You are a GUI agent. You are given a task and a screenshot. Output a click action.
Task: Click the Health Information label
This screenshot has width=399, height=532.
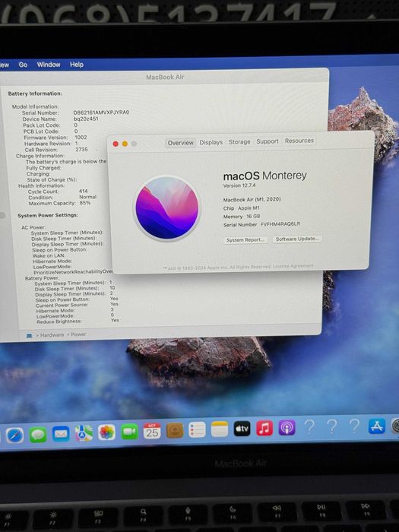pyautogui.click(x=41, y=185)
